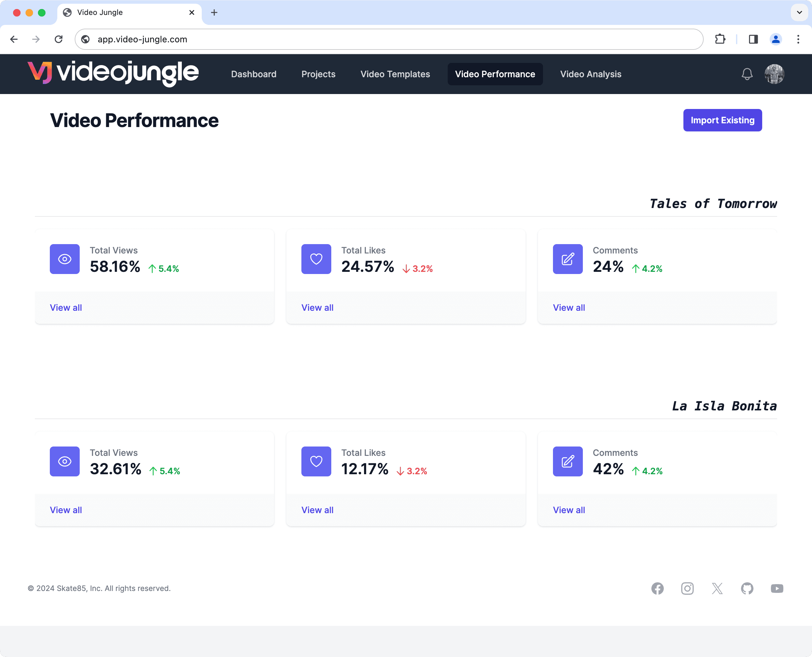Open Chrome three-dot menu

tap(798, 39)
